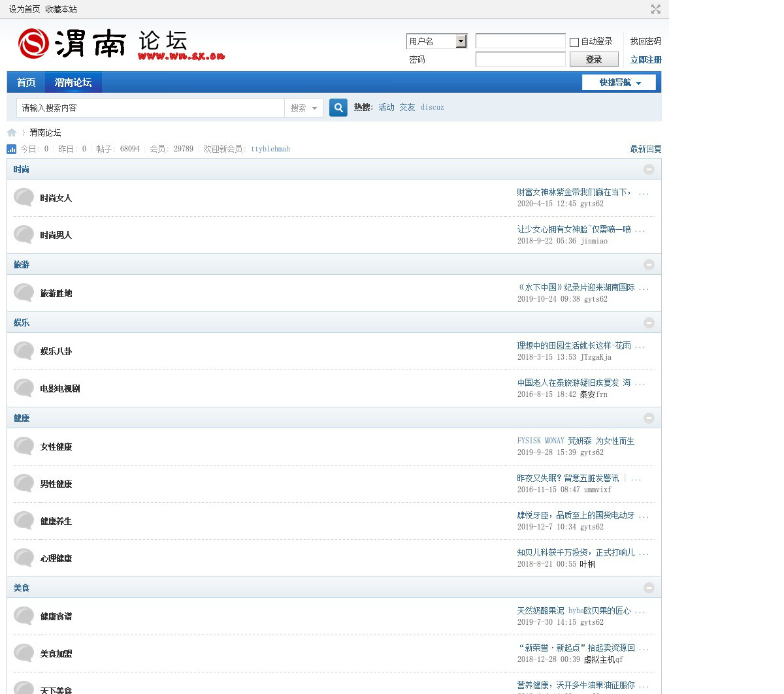
Task: Open the 快捷导航 dropdown menu
Action: tap(619, 82)
